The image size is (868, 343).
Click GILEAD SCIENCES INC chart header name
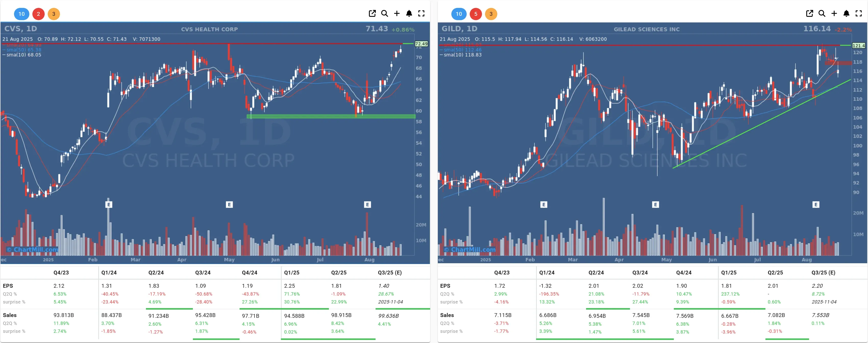point(647,29)
